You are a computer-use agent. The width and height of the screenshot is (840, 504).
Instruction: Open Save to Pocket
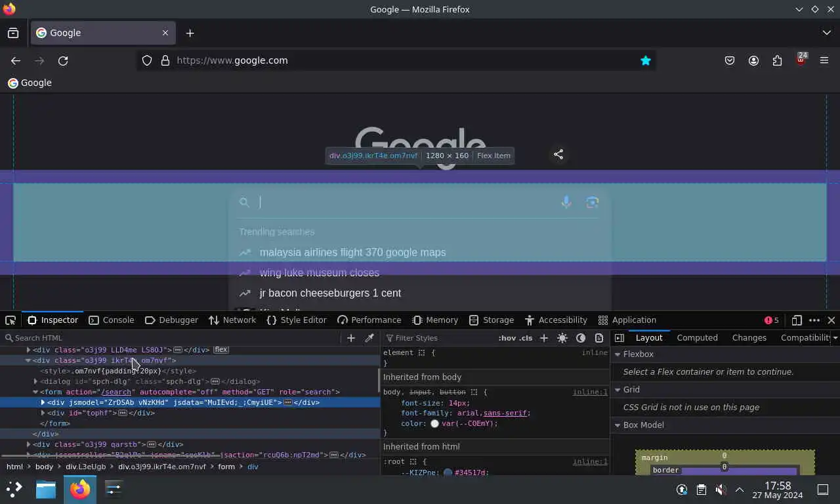[730, 60]
